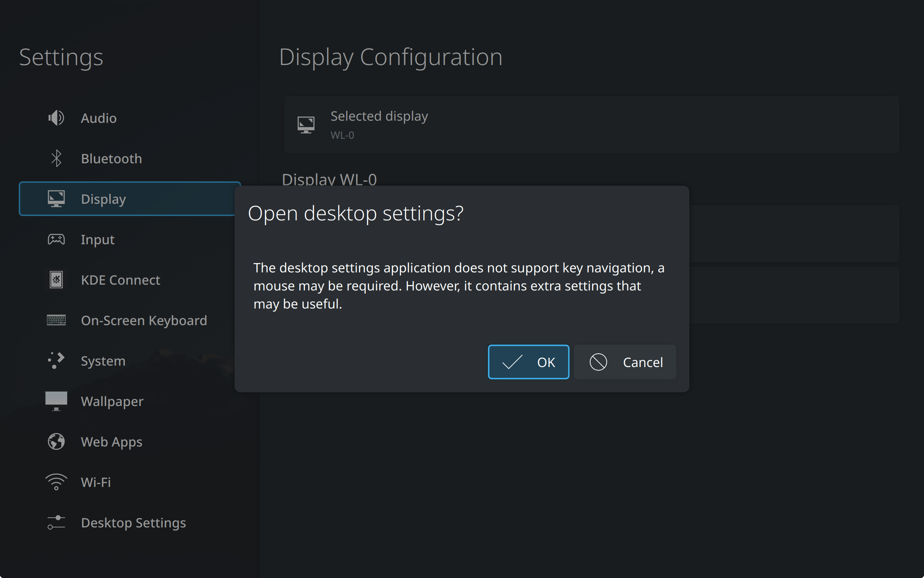Click the 'Open desktop settings?' dialog title

356,213
